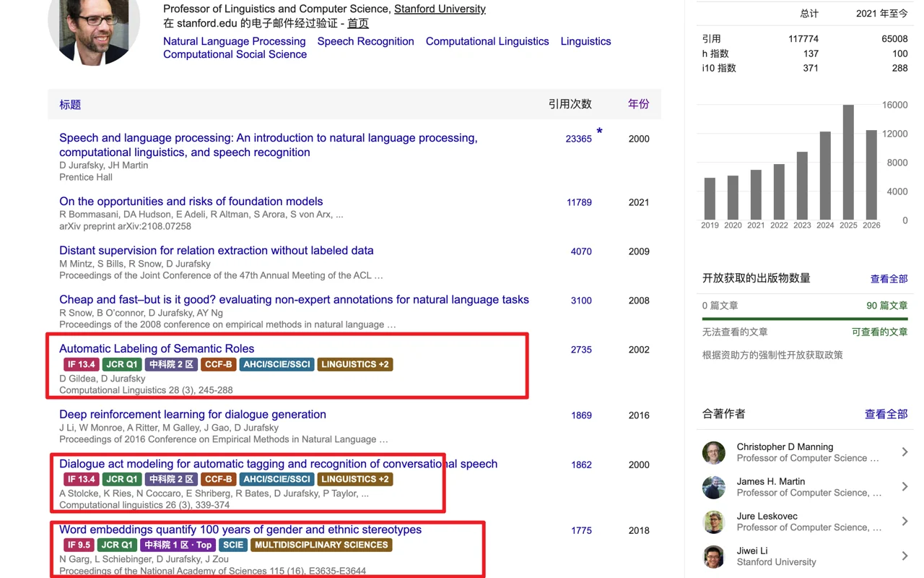Click the Linguistics interest tag
The height and width of the screenshot is (578, 924).
pyautogui.click(x=586, y=41)
